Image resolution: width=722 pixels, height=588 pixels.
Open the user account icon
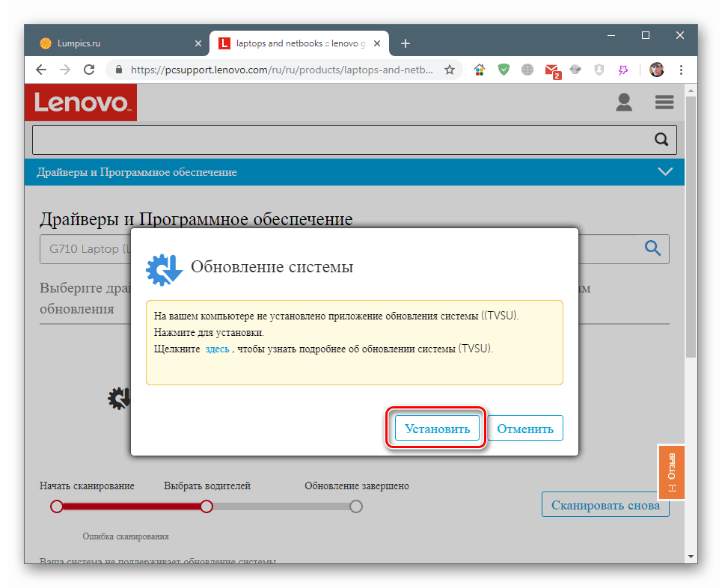click(x=624, y=102)
